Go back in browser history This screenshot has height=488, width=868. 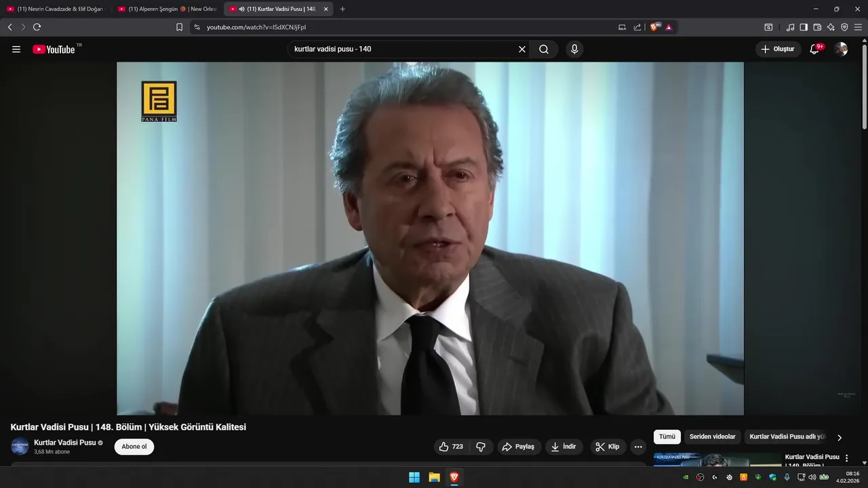point(9,27)
